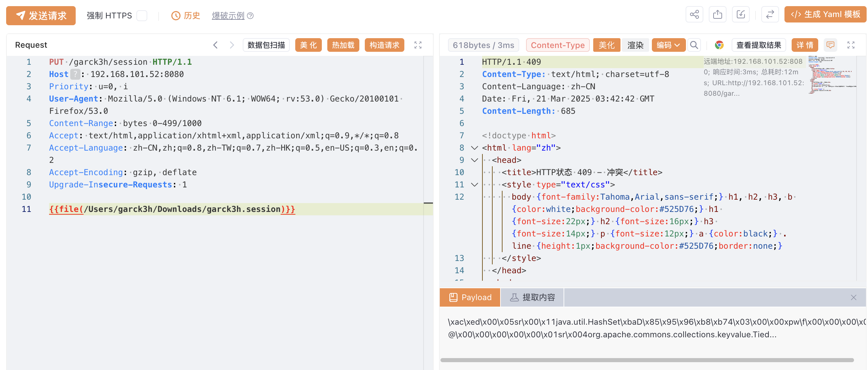This screenshot has height=370, width=868.
Task: Select the Payload tab
Action: 470,297
